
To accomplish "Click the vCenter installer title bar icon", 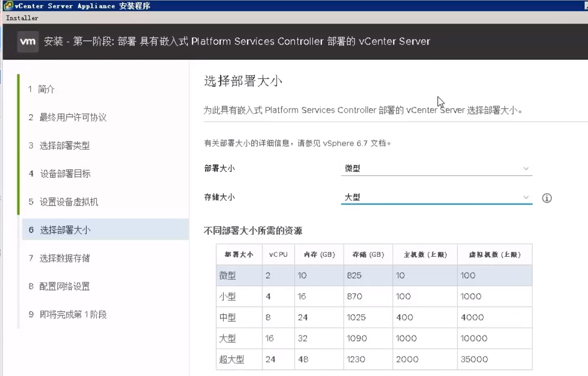I will pyautogui.click(x=8, y=6).
